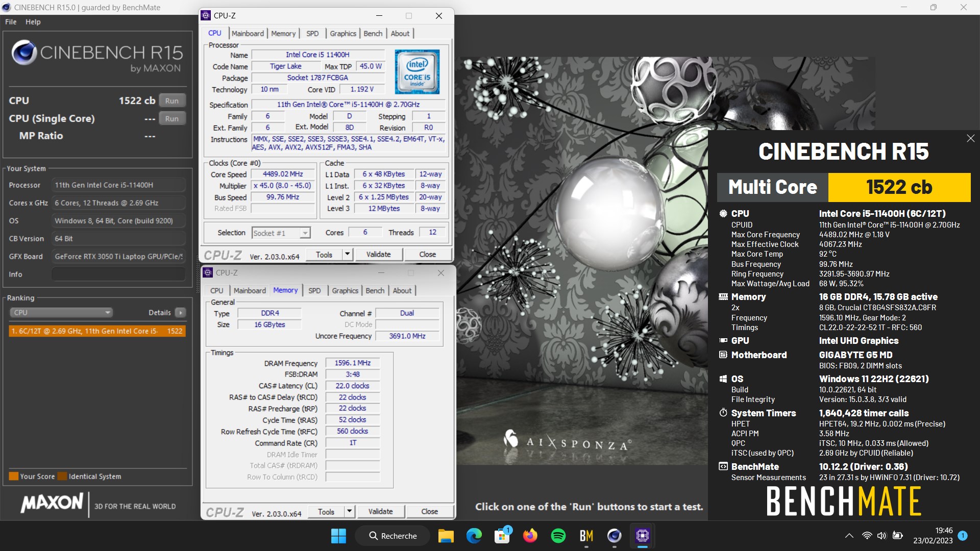Open Spotify from taskbar
The image size is (980, 551).
coord(558,536)
